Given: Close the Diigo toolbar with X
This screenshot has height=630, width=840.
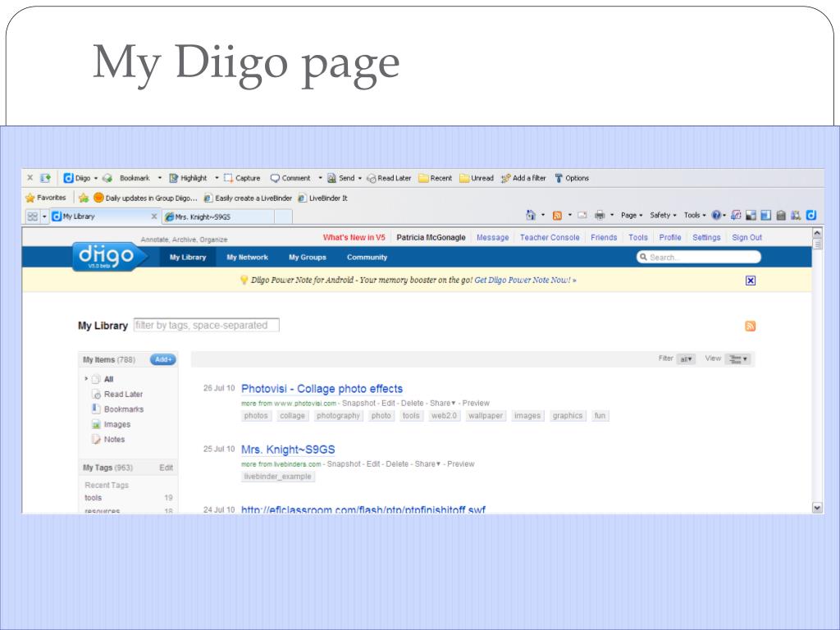Looking at the screenshot, I should tap(30, 178).
